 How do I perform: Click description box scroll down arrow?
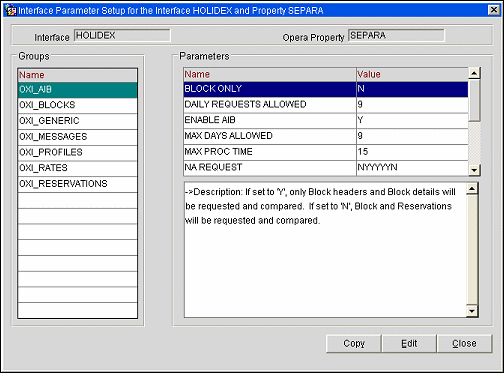click(472, 311)
